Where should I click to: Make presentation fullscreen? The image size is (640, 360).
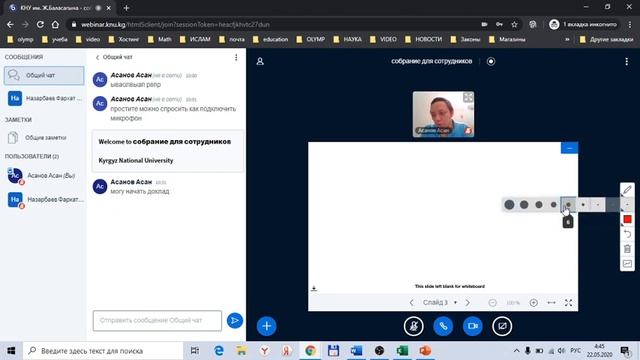pyautogui.click(x=569, y=303)
